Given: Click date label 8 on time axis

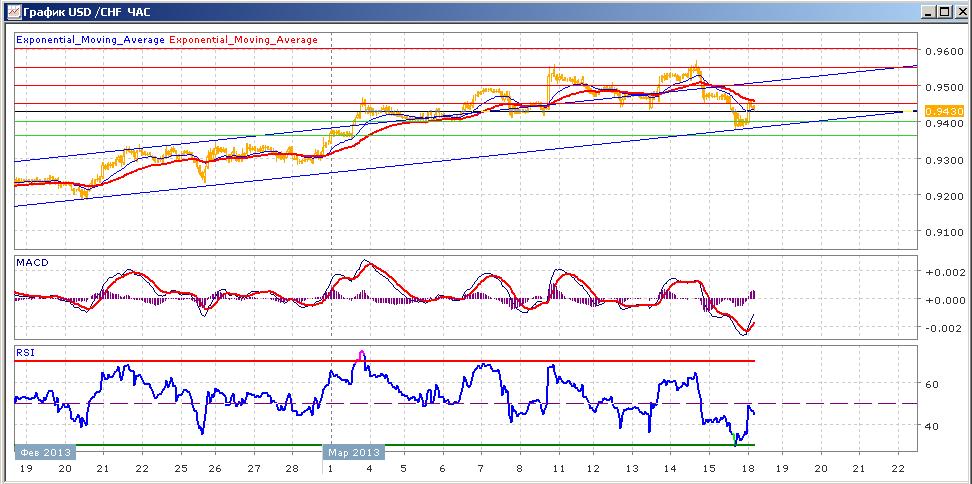Looking at the screenshot, I should pyautogui.click(x=519, y=469).
